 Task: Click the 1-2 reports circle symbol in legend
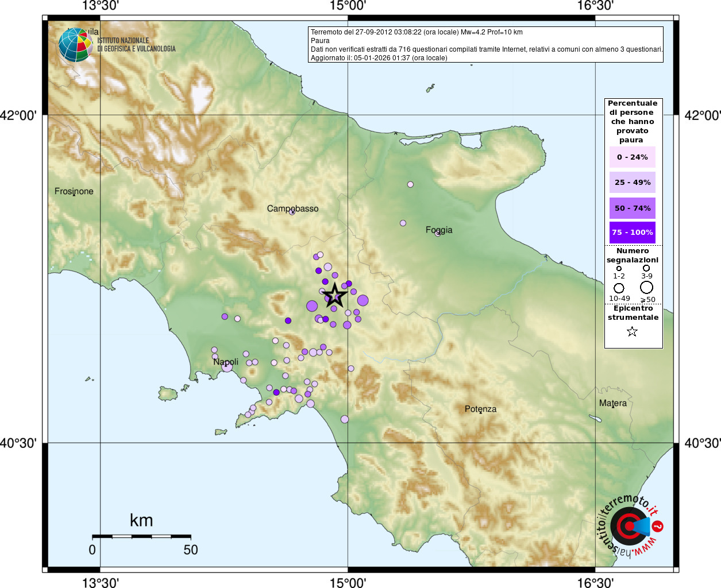coord(619,268)
